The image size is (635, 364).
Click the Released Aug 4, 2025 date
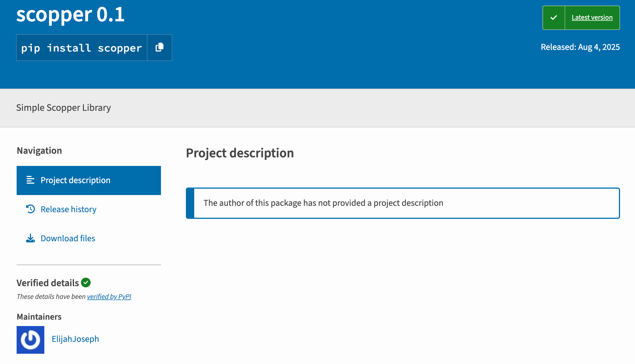click(580, 47)
